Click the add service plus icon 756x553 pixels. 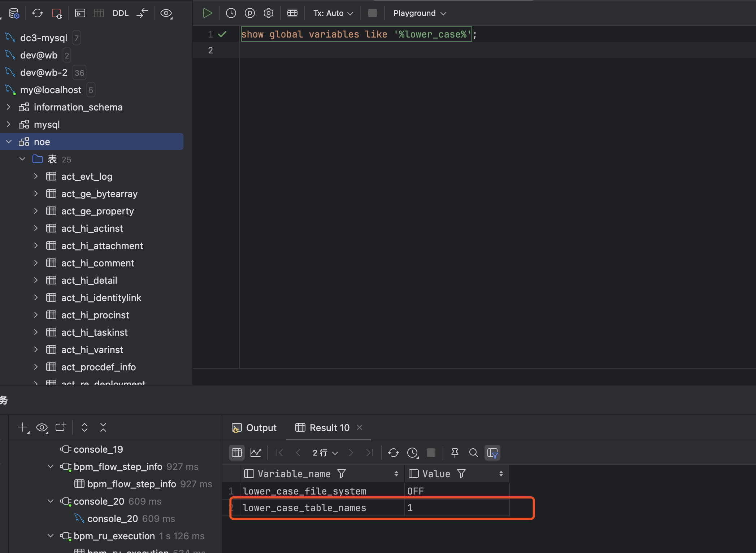(x=23, y=428)
